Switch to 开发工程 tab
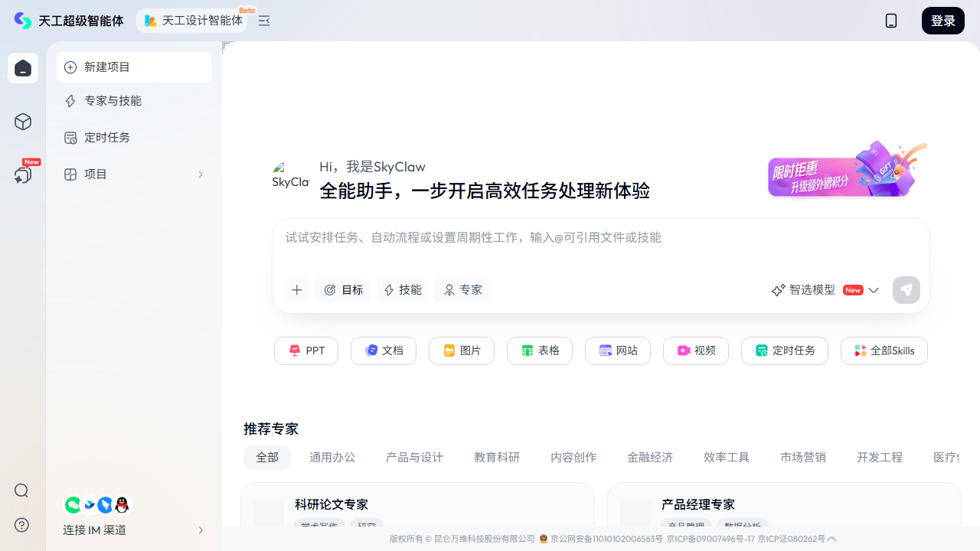The height and width of the screenshot is (551, 980). 880,457
